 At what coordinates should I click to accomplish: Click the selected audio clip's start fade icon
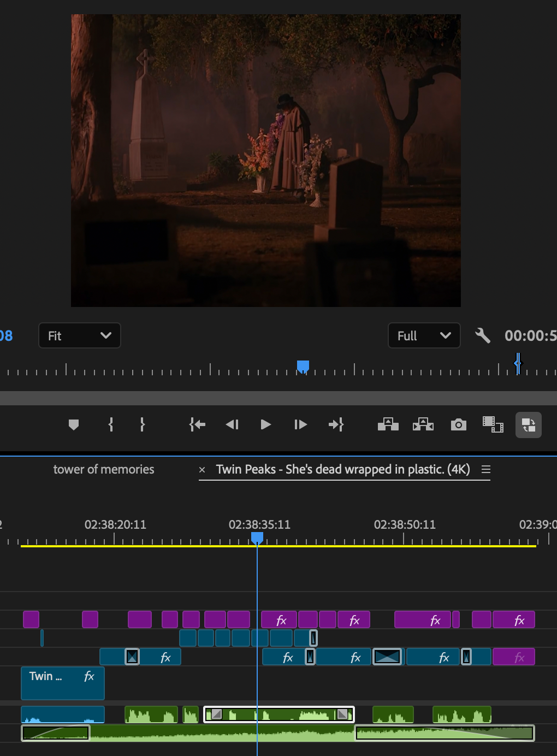[x=217, y=713]
